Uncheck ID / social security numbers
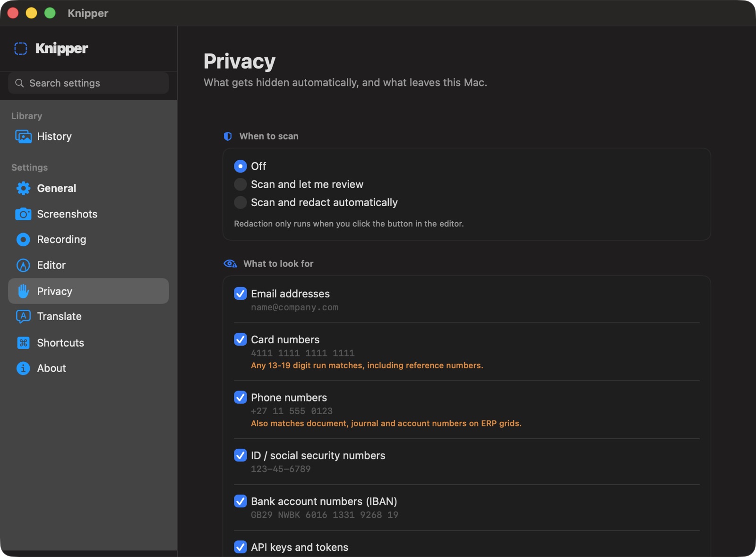 pos(241,455)
